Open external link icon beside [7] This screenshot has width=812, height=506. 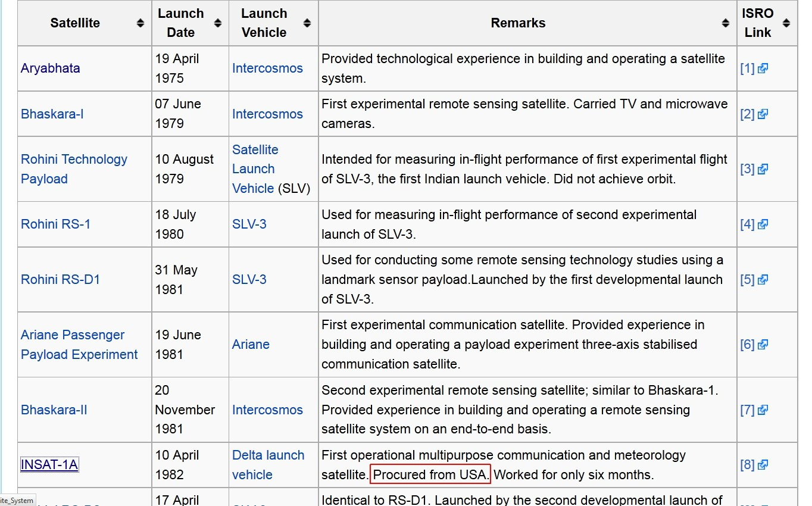point(763,410)
